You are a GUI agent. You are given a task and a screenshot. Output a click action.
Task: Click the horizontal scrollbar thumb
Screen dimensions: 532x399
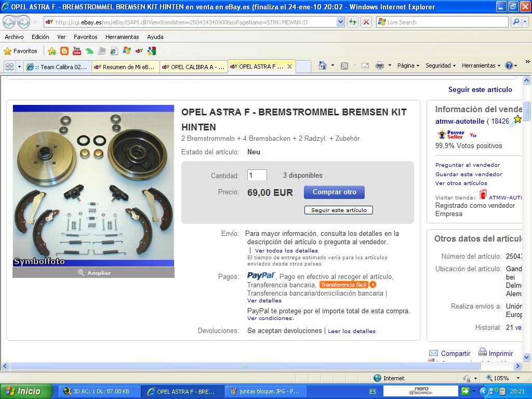[245, 366]
